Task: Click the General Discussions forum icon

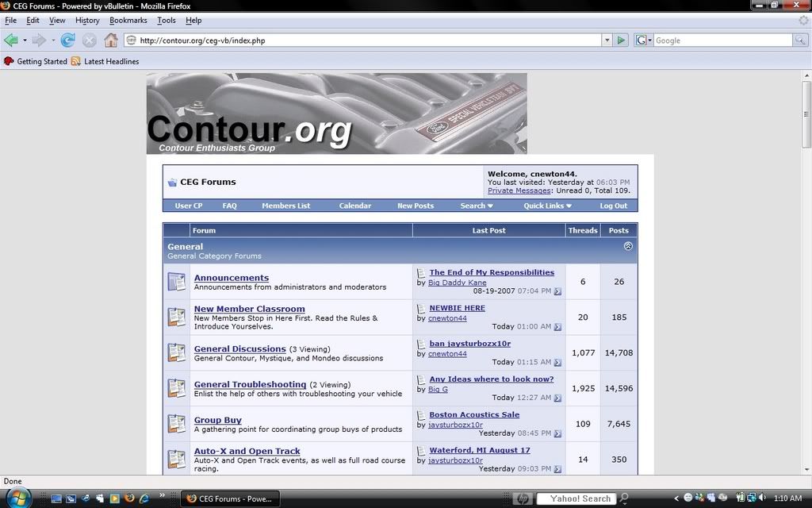Action: click(177, 352)
